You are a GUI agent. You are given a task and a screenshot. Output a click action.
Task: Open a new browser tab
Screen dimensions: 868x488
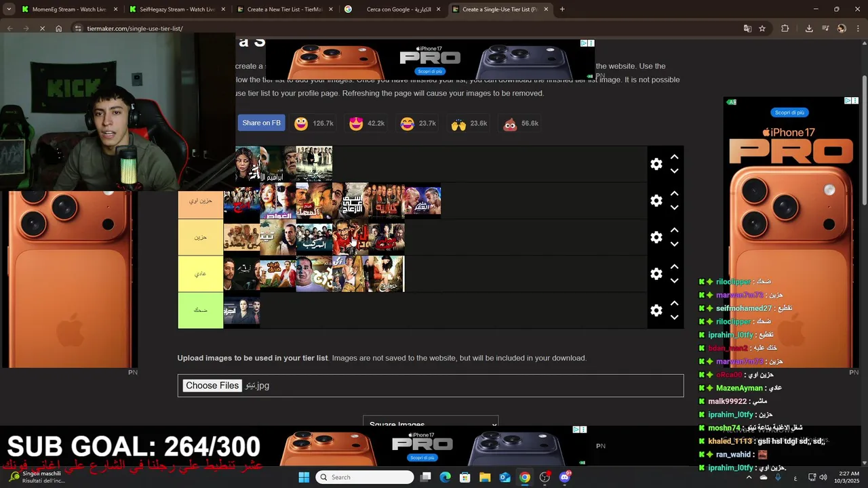pos(562,9)
